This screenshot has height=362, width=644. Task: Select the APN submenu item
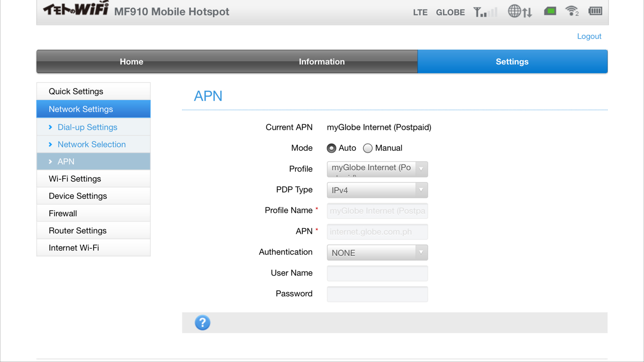pos(94,161)
